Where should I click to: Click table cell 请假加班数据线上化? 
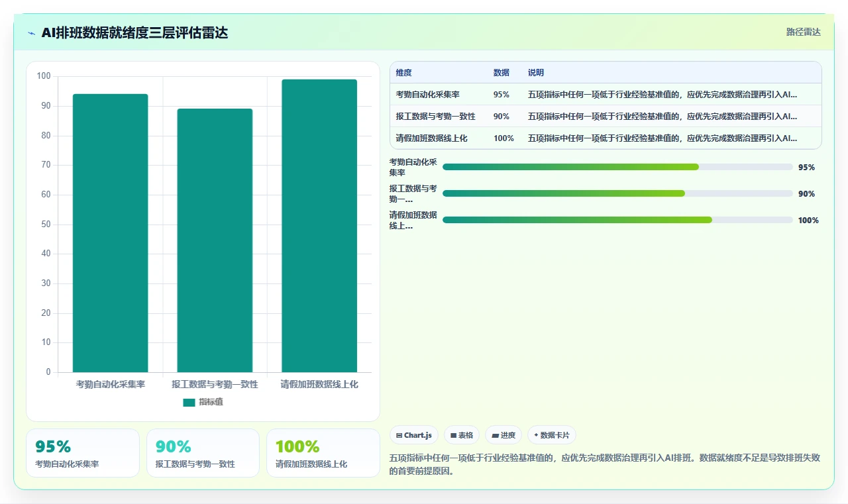(x=431, y=138)
